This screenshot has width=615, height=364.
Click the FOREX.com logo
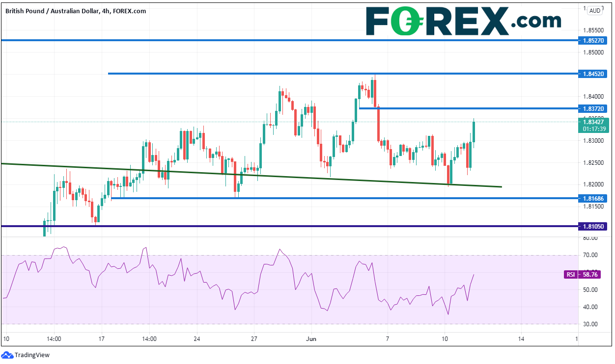[x=463, y=21]
